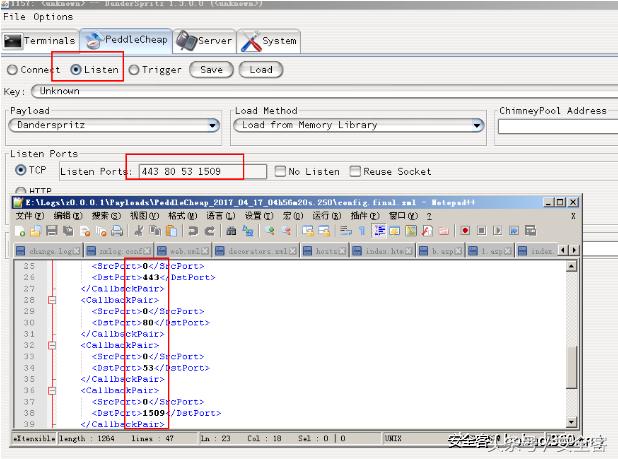This screenshot has width=618, height=459.
Task: Click the Notepad++ vertical scrollbar up arrow
Action: [571, 266]
